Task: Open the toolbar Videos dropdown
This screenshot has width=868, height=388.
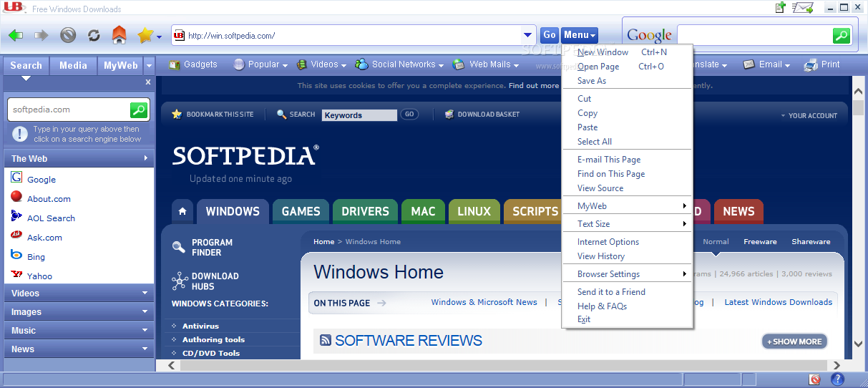Action: pyautogui.click(x=321, y=64)
